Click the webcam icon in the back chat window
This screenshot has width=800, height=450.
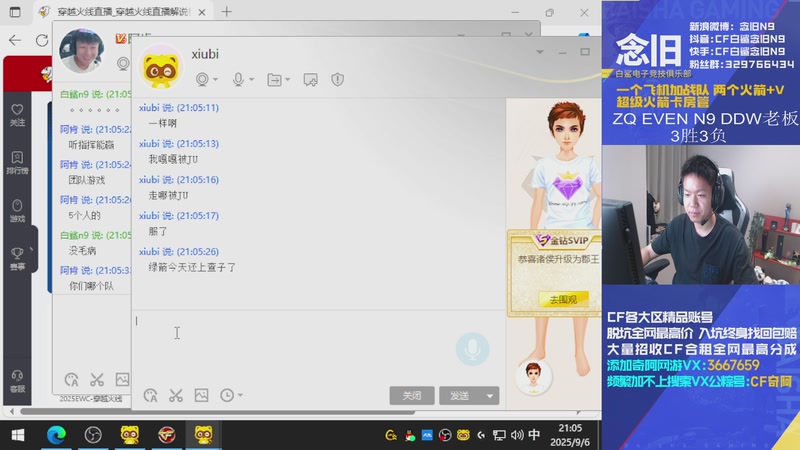(123, 64)
